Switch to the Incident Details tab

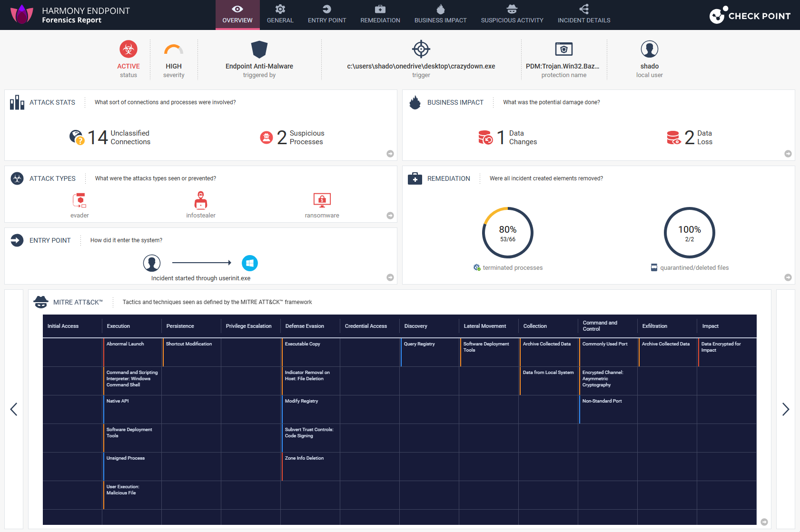pyautogui.click(x=584, y=15)
